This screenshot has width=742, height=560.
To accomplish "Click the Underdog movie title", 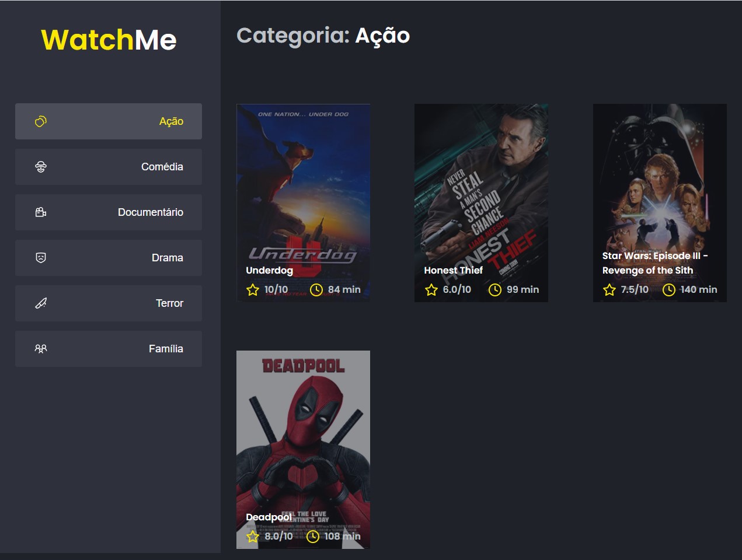I will click(269, 271).
